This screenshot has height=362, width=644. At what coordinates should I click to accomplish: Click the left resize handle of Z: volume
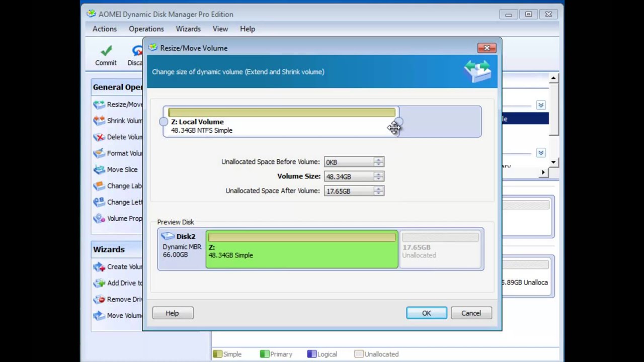(164, 122)
